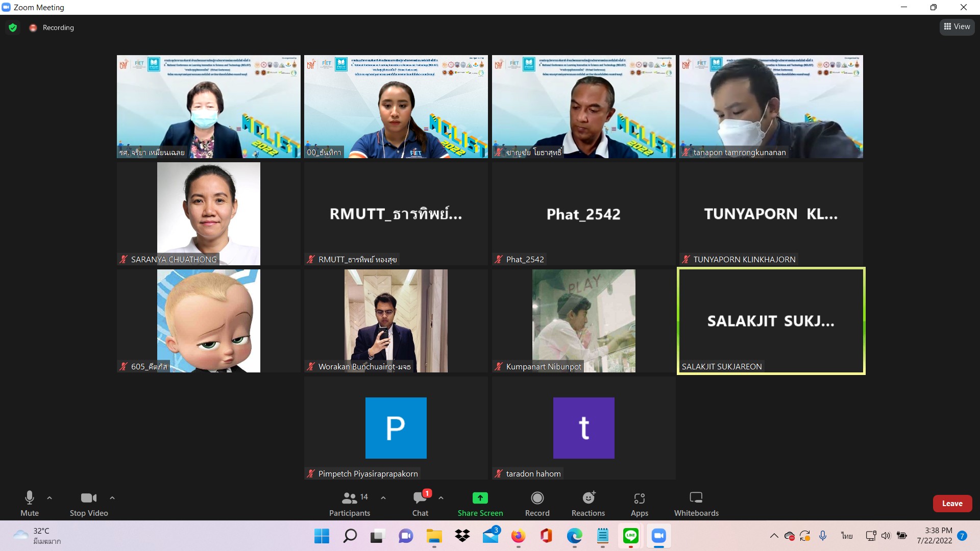Click Firefox in the Windows taskbar

click(518, 536)
